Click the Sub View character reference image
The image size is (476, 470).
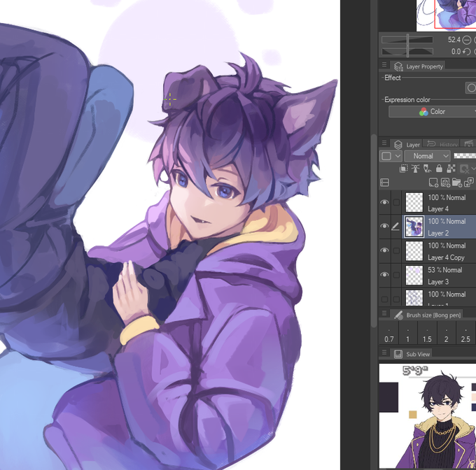tap(428, 415)
